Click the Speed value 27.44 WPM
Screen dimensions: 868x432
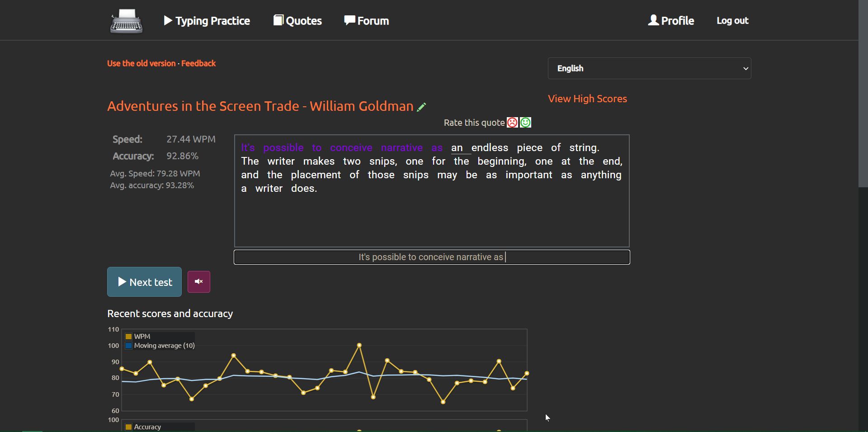click(x=191, y=139)
